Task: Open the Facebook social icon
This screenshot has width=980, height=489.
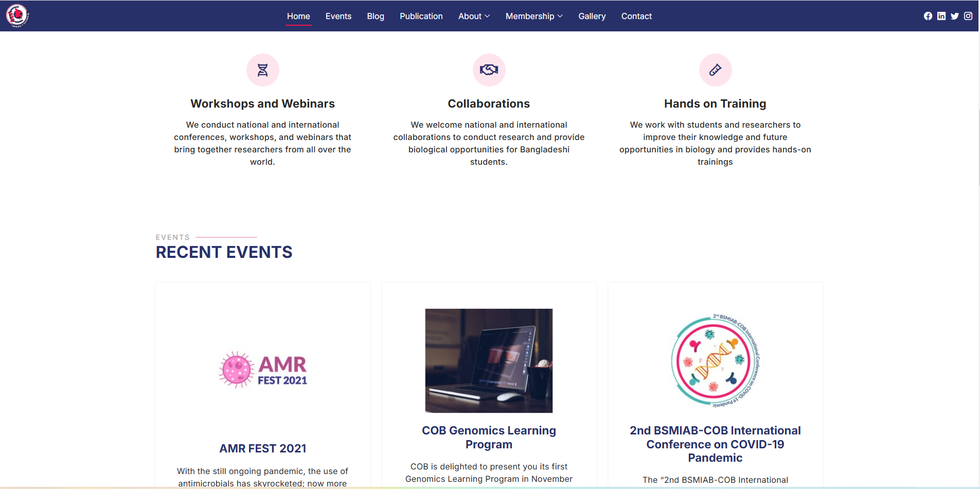Action: (928, 16)
